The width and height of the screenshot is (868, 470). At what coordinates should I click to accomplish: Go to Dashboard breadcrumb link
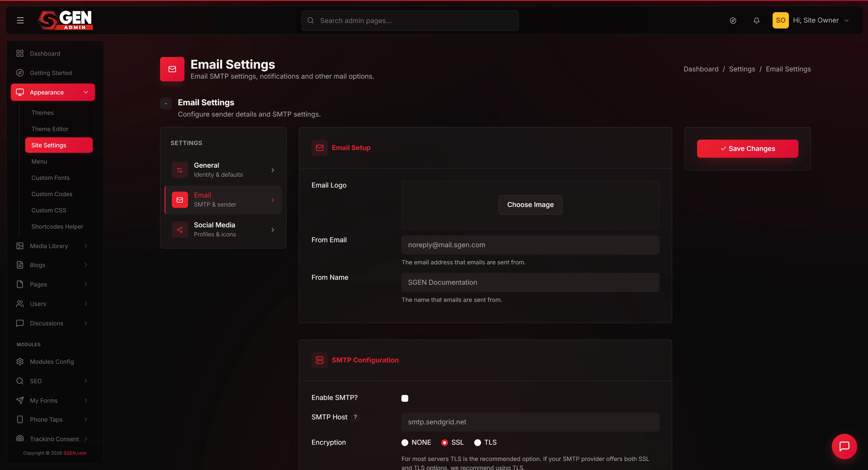[x=701, y=69]
